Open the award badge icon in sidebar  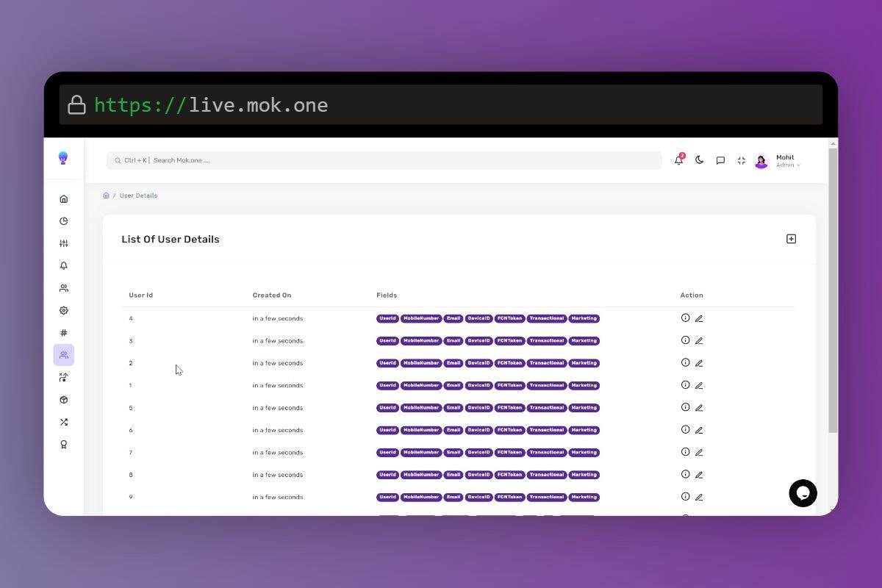[x=63, y=445]
